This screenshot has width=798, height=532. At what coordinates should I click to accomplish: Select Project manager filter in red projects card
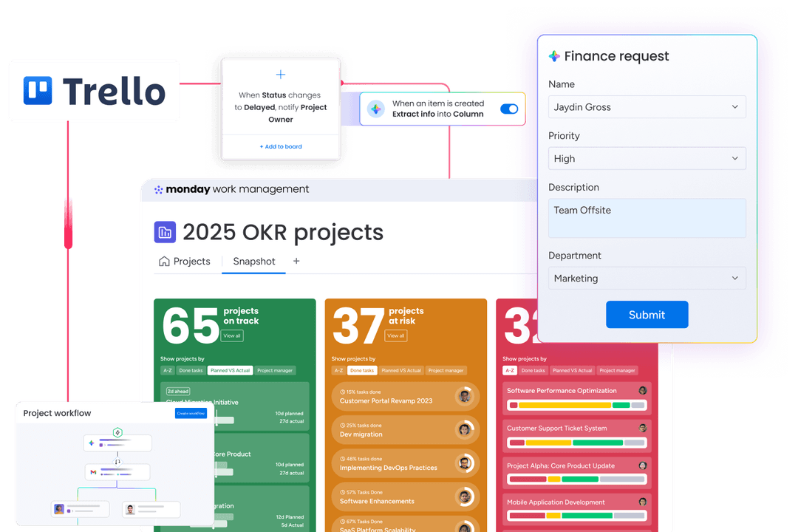(x=617, y=371)
